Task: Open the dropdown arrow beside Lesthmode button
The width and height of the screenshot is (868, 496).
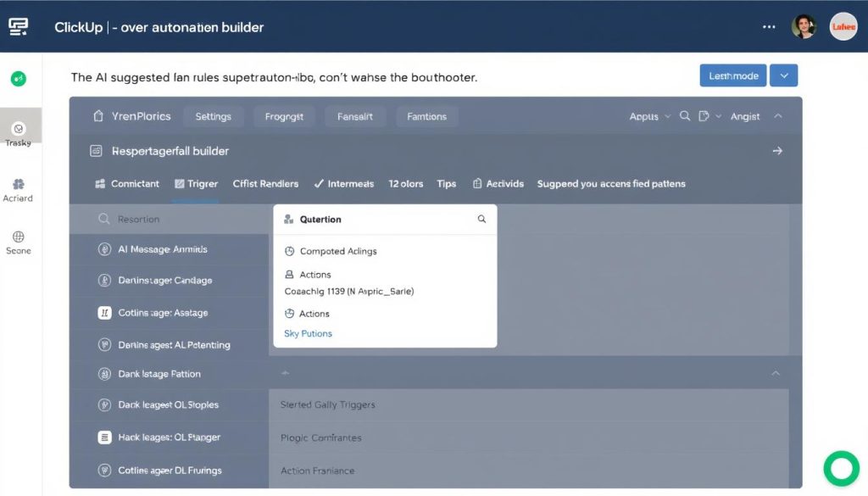Action: click(784, 75)
